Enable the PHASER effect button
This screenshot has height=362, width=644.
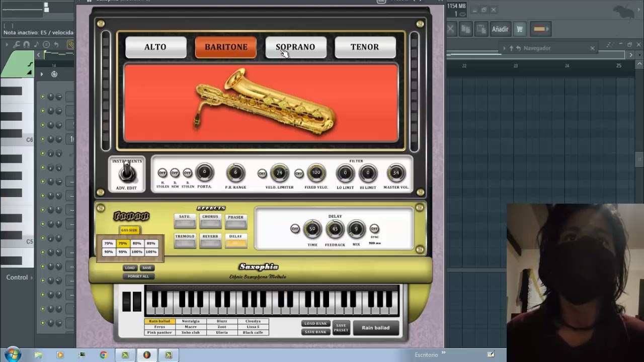(x=235, y=221)
